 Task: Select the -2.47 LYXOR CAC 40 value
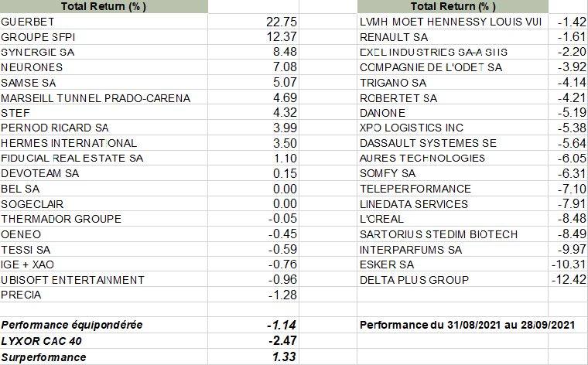(282, 341)
